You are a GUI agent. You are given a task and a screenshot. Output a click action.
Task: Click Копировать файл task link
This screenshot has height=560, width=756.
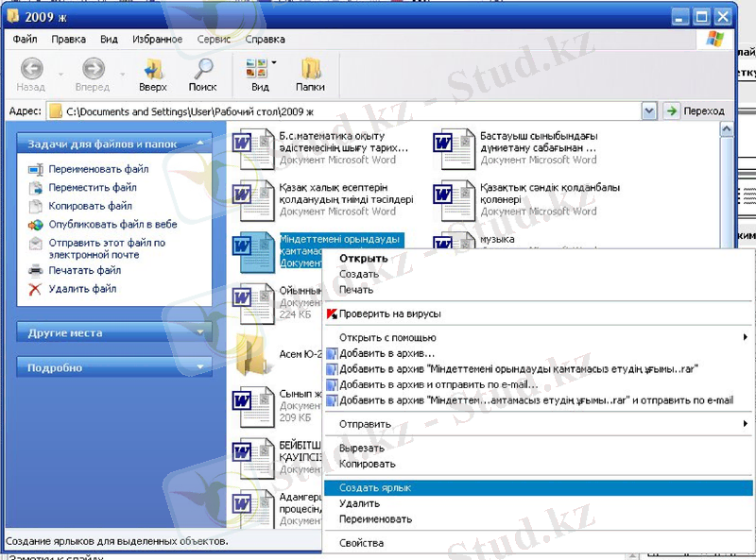coord(91,206)
